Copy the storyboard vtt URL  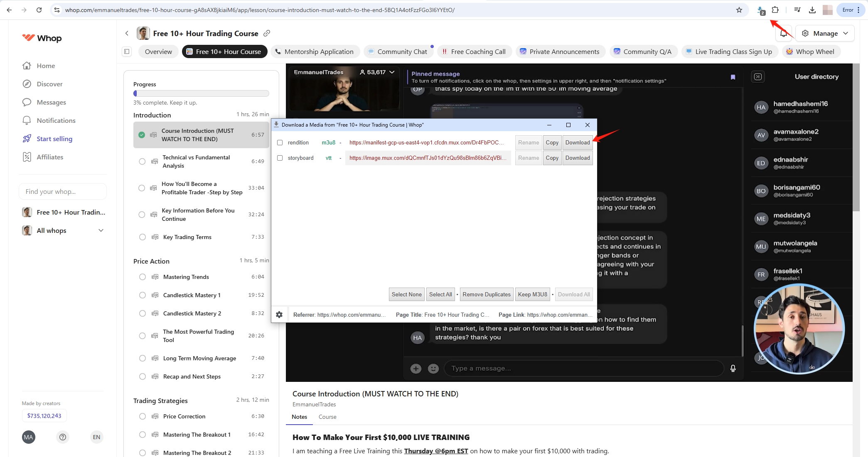coord(552,158)
